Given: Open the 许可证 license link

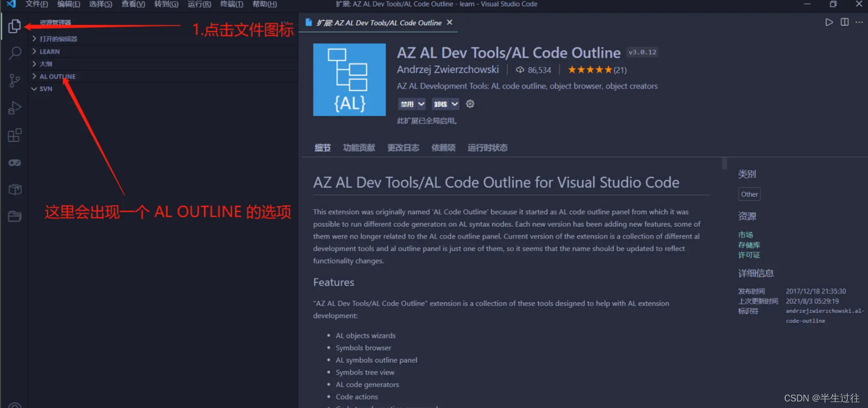Looking at the screenshot, I should (749, 255).
